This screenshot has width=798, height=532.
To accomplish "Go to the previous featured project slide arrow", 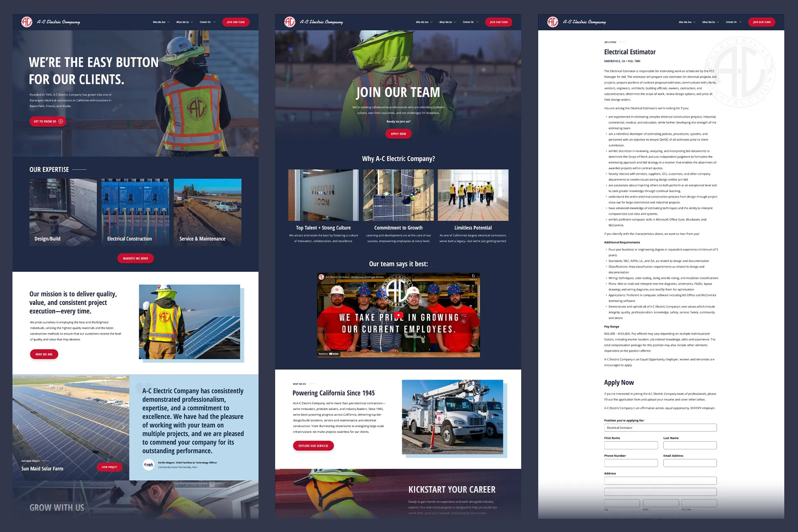I will tap(18, 427).
